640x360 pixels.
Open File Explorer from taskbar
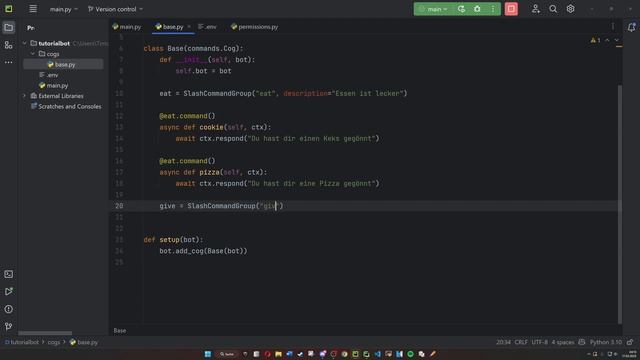pyautogui.click(x=278, y=354)
